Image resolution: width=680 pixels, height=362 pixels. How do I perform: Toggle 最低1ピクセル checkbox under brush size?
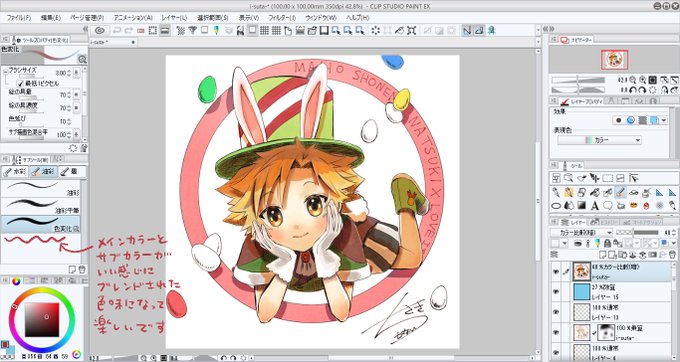tap(20, 83)
